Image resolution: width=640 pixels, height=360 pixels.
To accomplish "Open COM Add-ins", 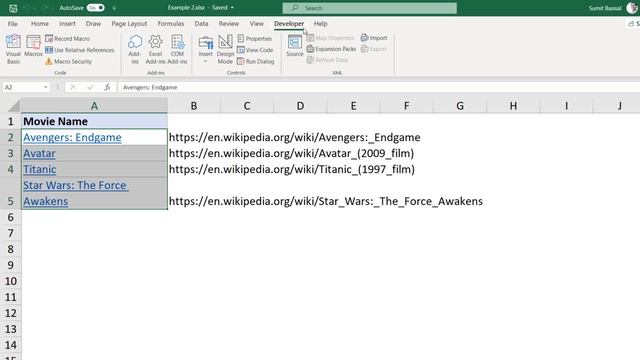I will coord(177,49).
